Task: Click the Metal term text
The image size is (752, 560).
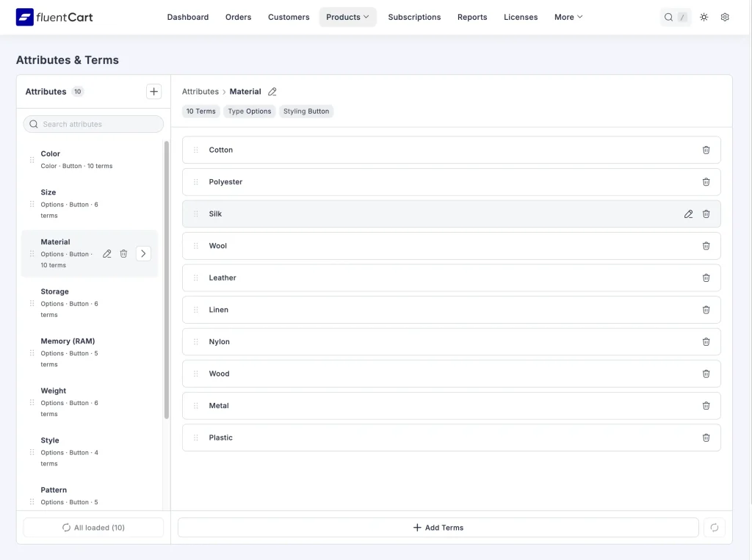Action: [219, 406]
